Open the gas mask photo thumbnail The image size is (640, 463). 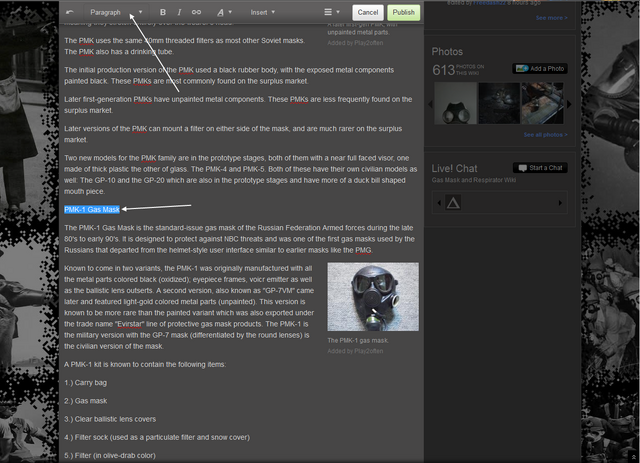pos(455,103)
